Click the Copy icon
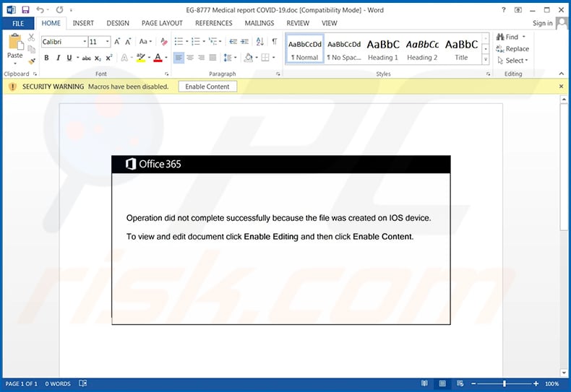The image size is (571, 392). point(32,49)
